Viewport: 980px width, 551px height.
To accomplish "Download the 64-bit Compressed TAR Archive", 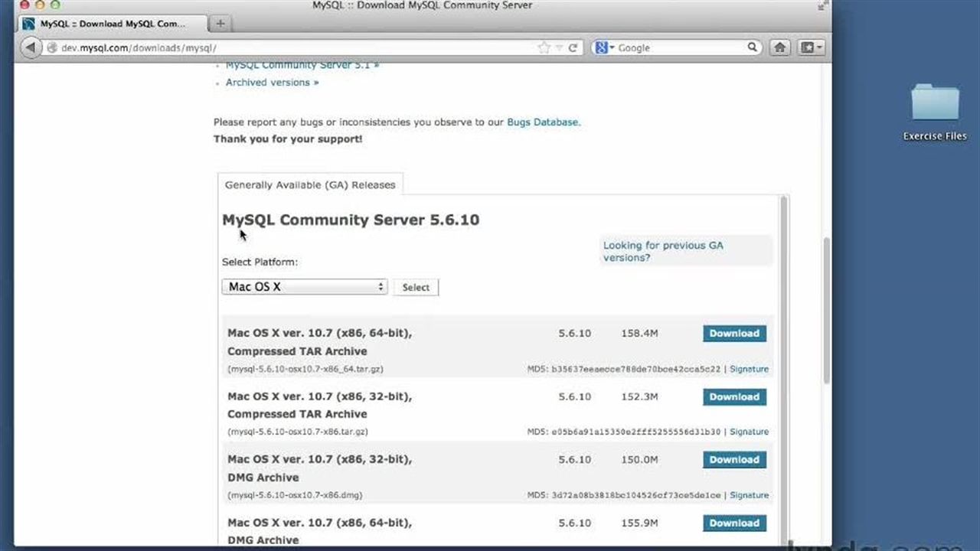I will pyautogui.click(x=733, y=334).
